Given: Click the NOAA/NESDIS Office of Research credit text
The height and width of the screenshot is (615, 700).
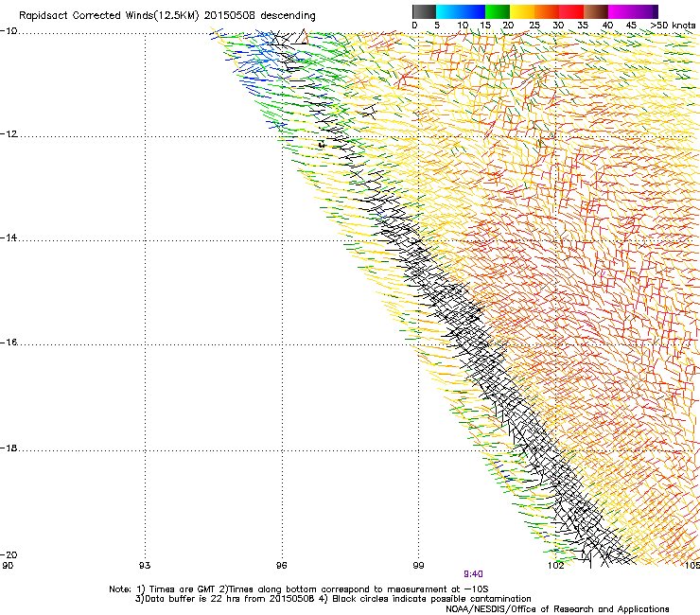Looking at the screenshot, I should (557, 609).
